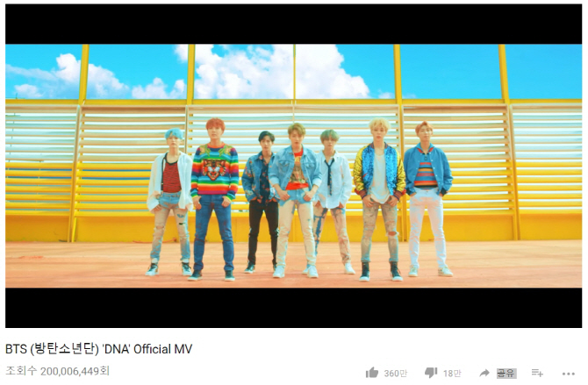Click the bottom black letterbox bar
588x385 pixels.
(x=294, y=308)
